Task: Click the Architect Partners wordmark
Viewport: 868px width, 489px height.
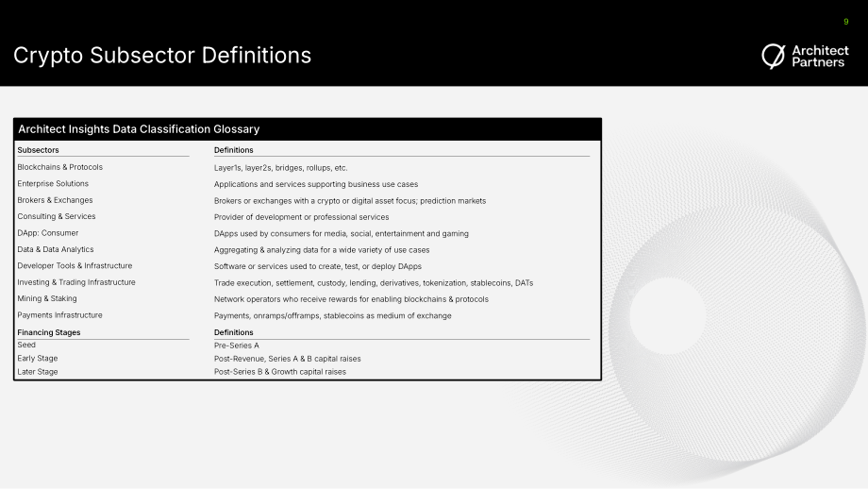Action: coord(820,57)
